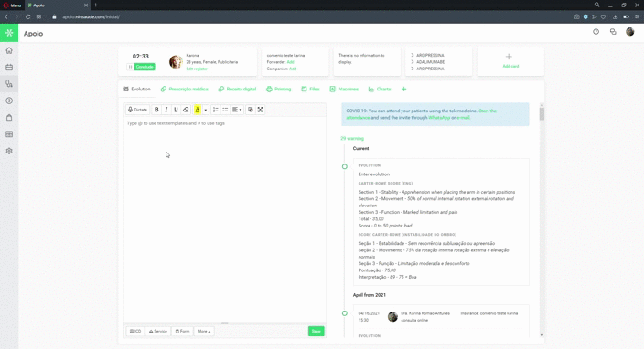
Task: Expand the More menu below the editor
Action: pyautogui.click(x=204, y=331)
